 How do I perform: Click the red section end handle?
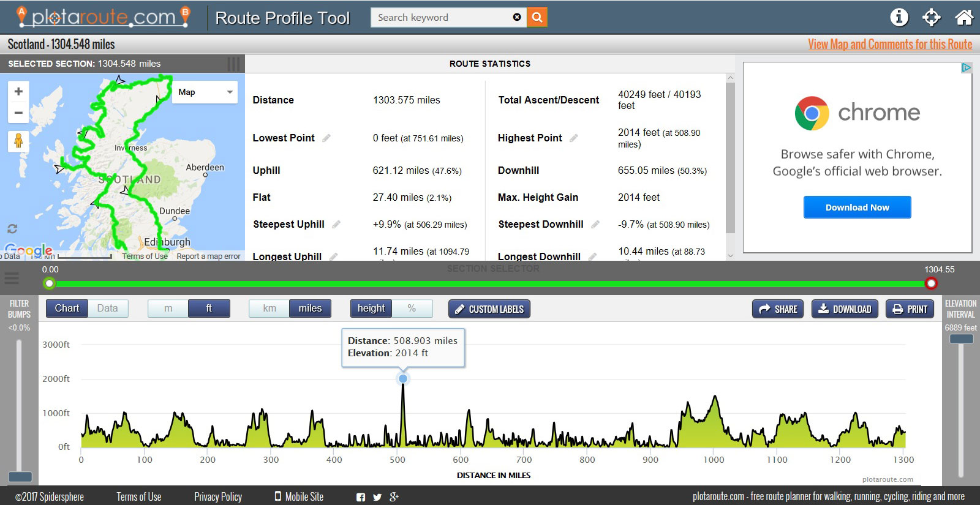point(931,283)
